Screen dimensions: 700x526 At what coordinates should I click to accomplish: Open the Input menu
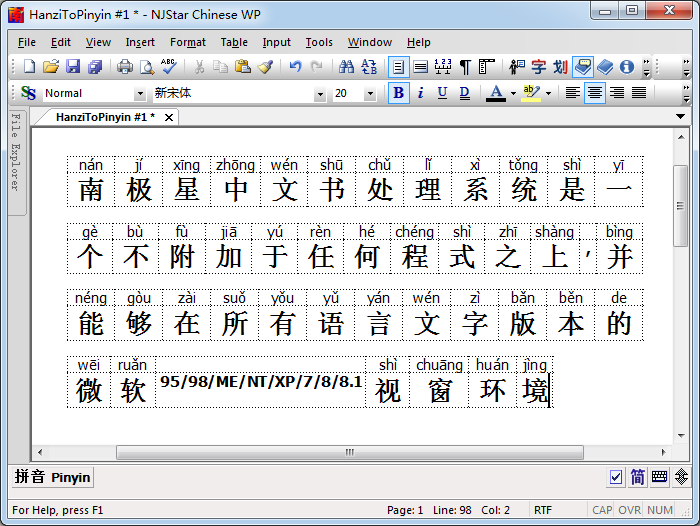click(276, 42)
